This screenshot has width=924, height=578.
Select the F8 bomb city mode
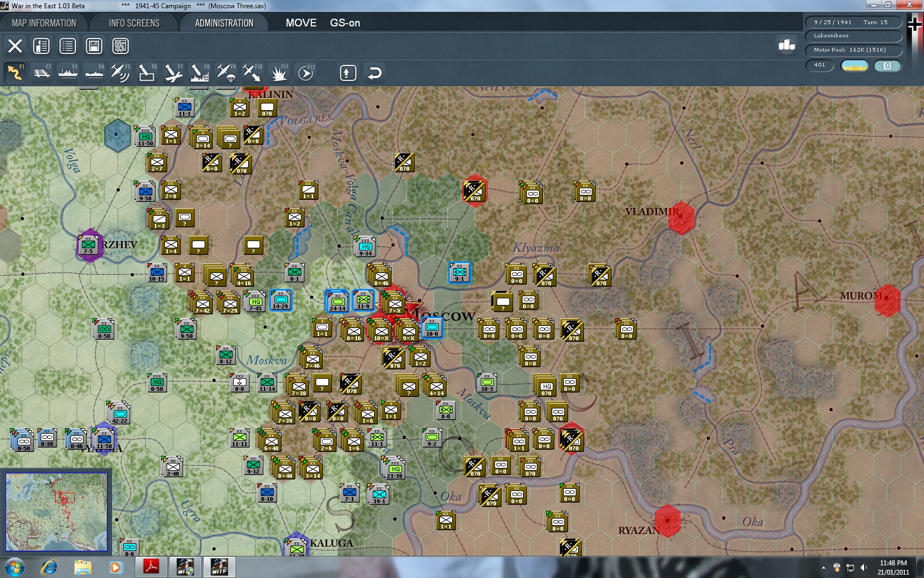coord(200,73)
